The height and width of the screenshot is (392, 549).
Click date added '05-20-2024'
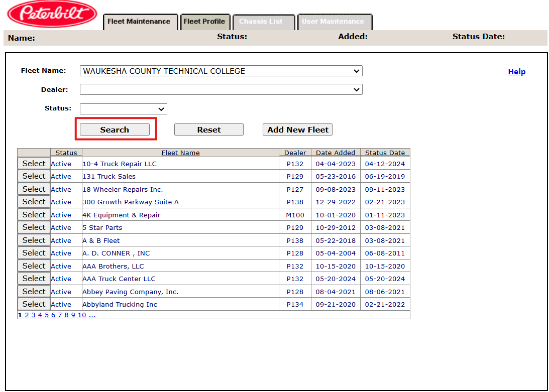click(336, 279)
